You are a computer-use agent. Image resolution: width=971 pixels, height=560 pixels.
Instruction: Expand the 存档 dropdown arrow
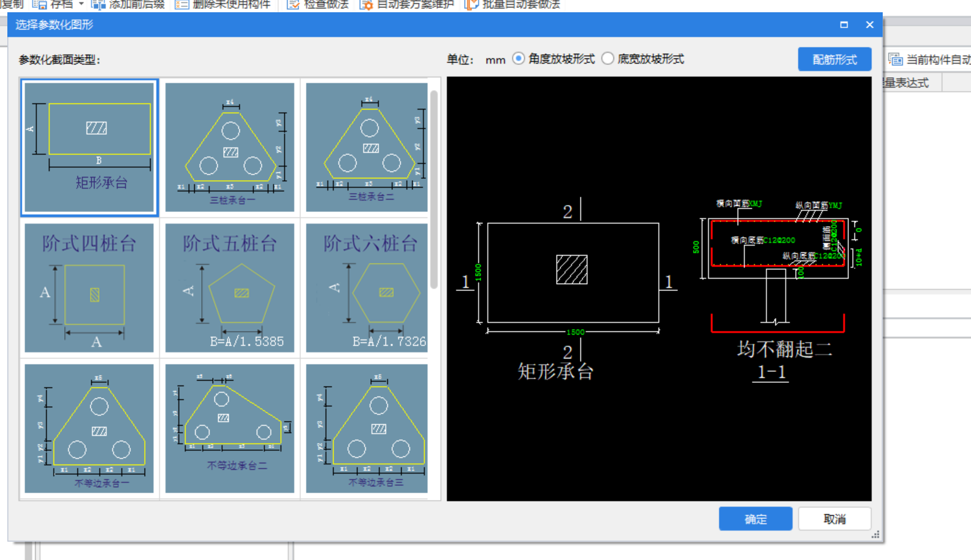coord(81,4)
